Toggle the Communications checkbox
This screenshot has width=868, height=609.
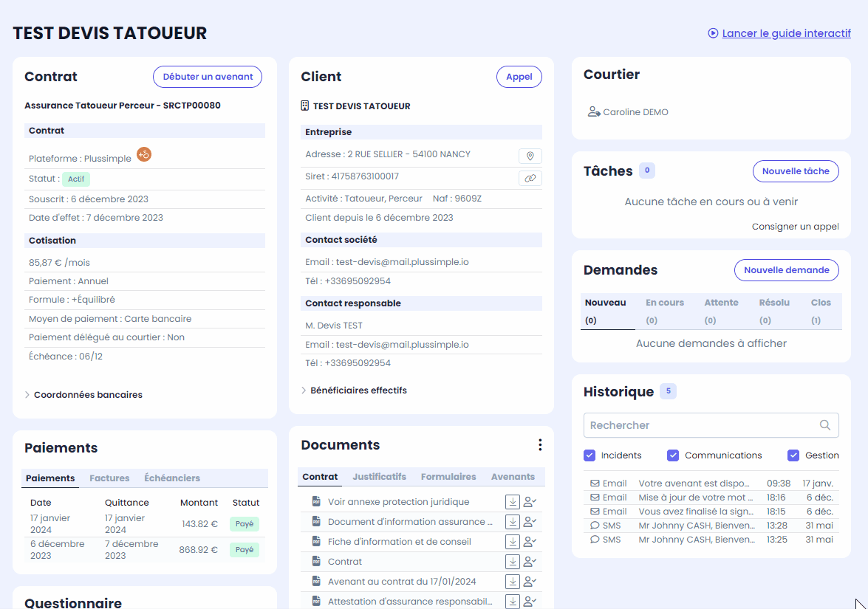pyautogui.click(x=672, y=455)
